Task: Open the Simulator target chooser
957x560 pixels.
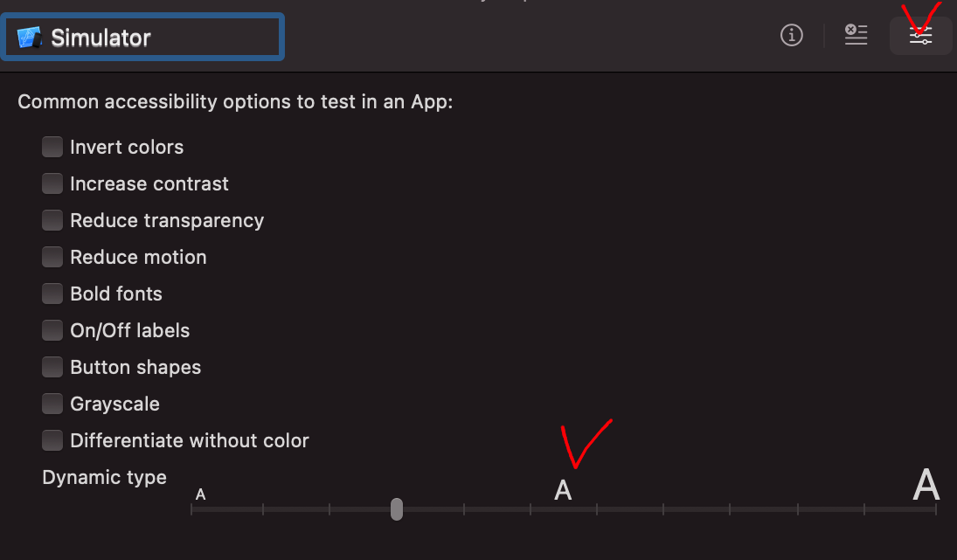Action: pyautogui.click(x=142, y=38)
